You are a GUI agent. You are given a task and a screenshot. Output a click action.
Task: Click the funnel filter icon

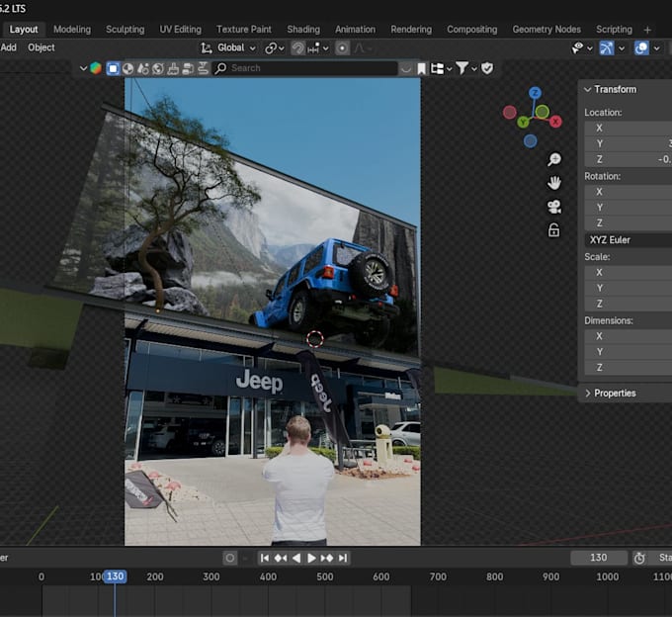462,68
